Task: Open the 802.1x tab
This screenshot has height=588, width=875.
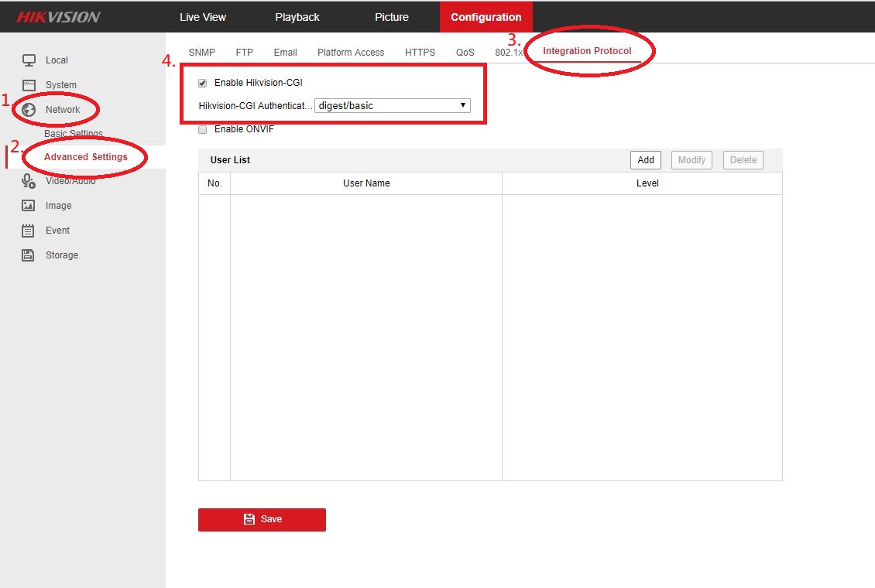Action: click(x=509, y=53)
